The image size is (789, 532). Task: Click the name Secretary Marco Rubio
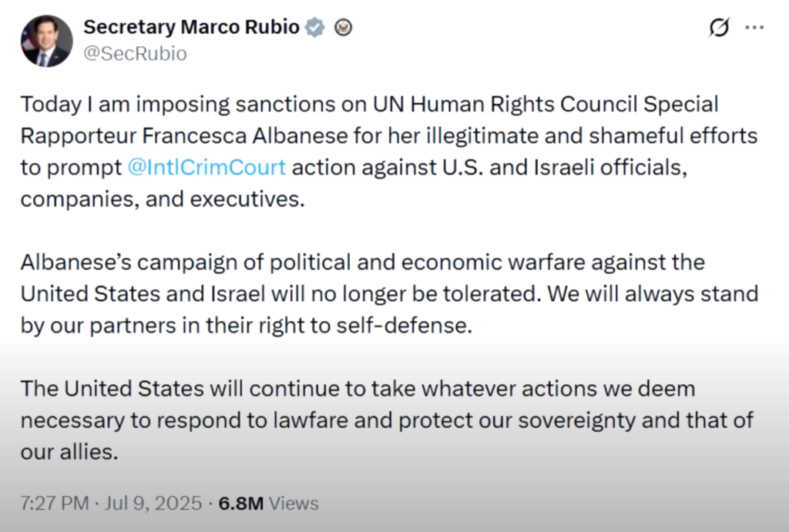191,27
